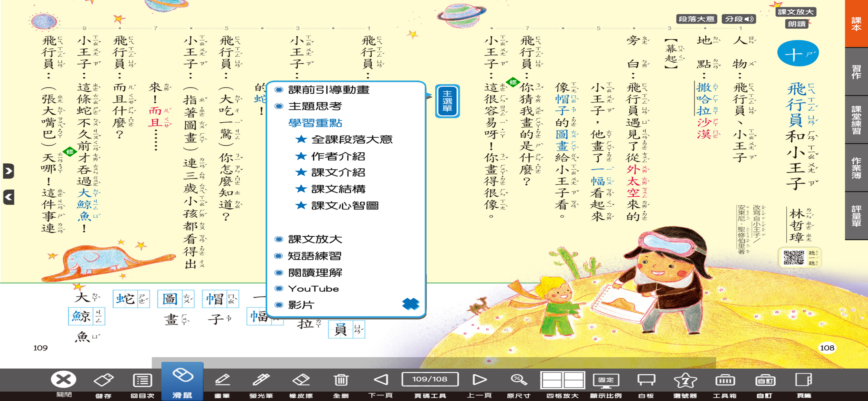Open the 自訂 custom toolbox icon

tap(765, 381)
